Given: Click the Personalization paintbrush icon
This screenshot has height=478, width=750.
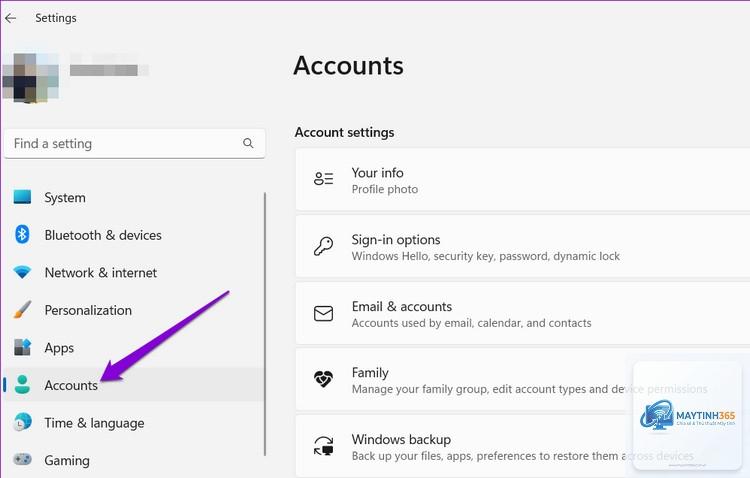Looking at the screenshot, I should (x=22, y=310).
